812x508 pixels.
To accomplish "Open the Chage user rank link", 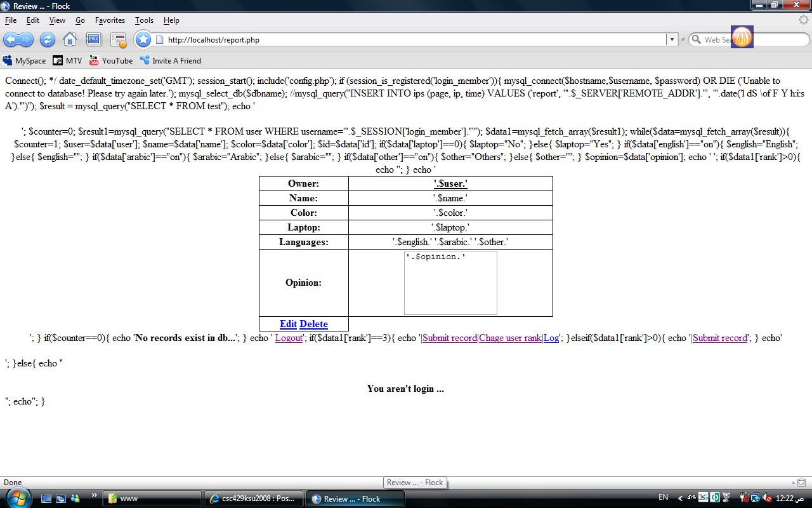I will (x=510, y=338).
